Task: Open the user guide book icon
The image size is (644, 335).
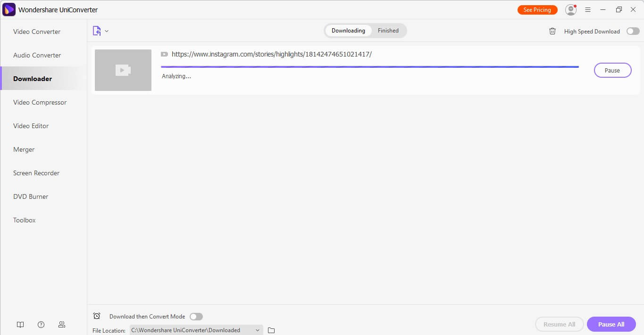Action: pos(20,325)
